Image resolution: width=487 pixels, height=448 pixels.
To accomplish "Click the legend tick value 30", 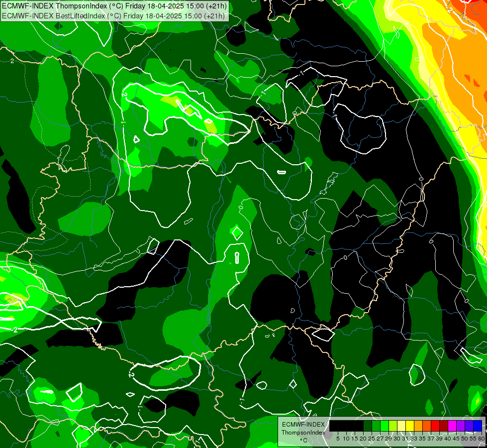I will (x=397, y=439).
